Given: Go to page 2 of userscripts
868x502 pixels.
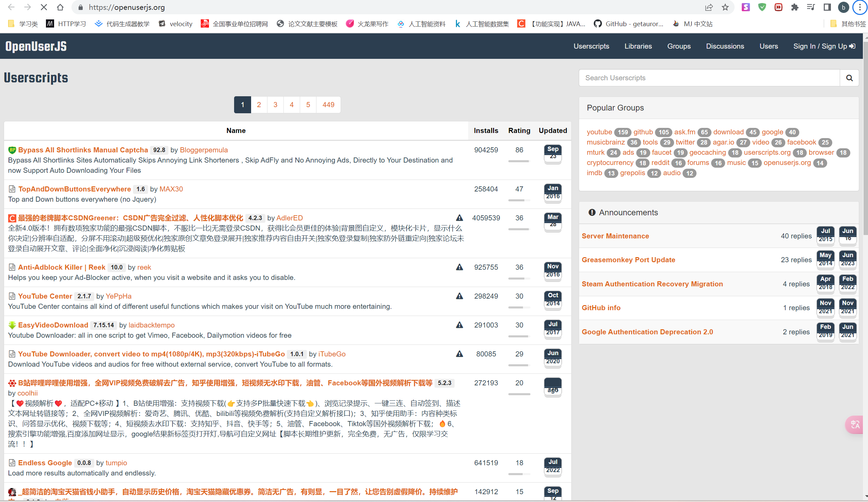Looking at the screenshot, I should click(x=259, y=105).
